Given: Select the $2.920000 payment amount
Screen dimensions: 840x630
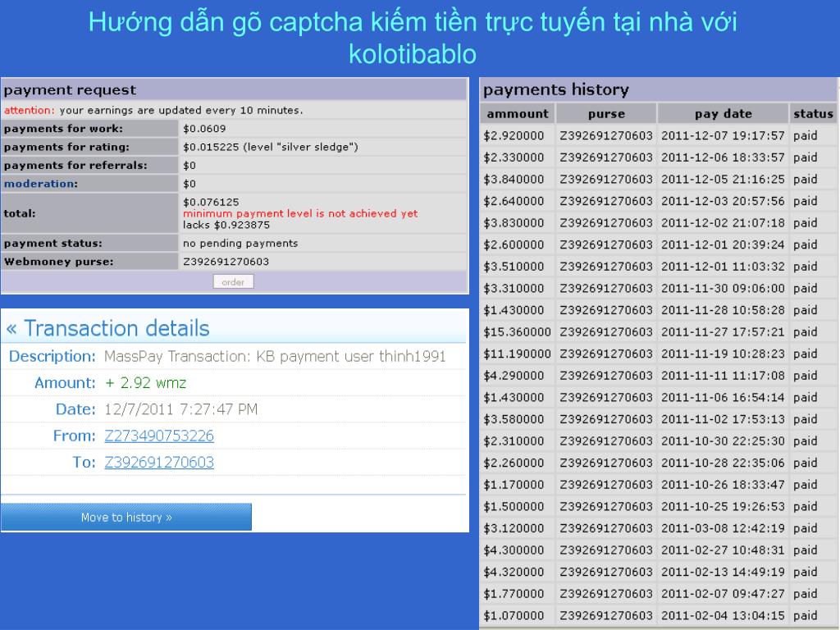Looking at the screenshot, I should (x=514, y=135).
